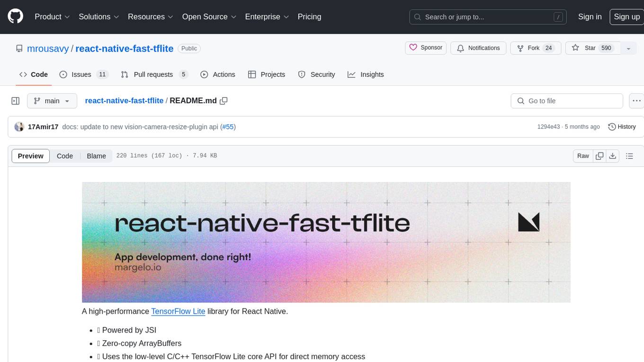Switch to the Insights tab
This screenshot has width=644, height=362.
tap(366, 74)
